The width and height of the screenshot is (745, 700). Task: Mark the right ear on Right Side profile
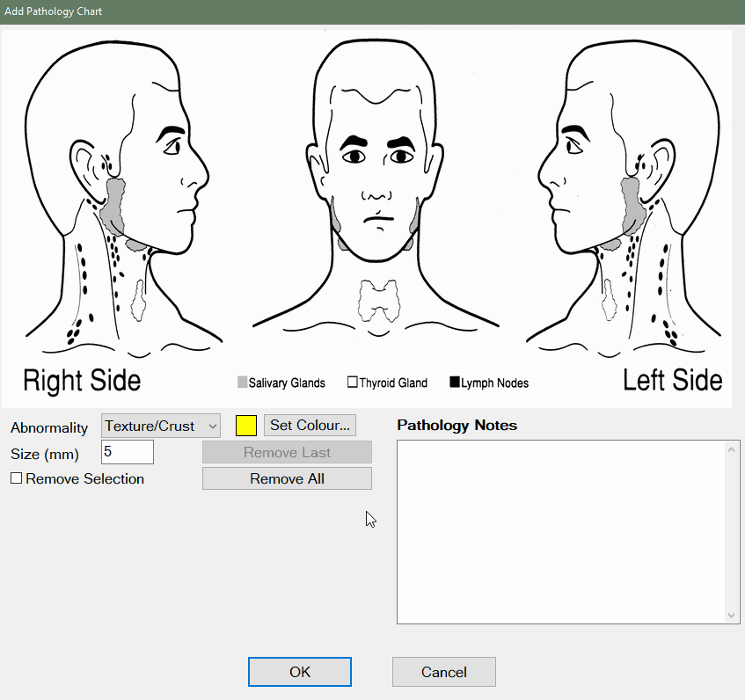(x=88, y=171)
